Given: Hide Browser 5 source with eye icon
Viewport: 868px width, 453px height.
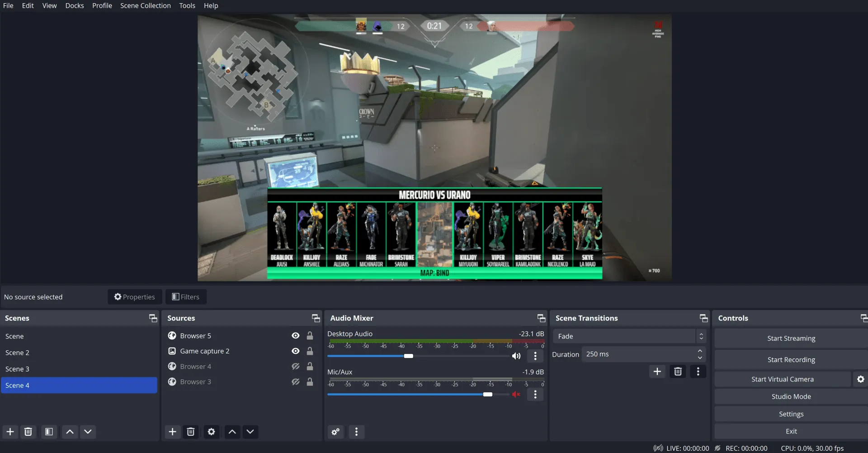Looking at the screenshot, I should tap(296, 336).
